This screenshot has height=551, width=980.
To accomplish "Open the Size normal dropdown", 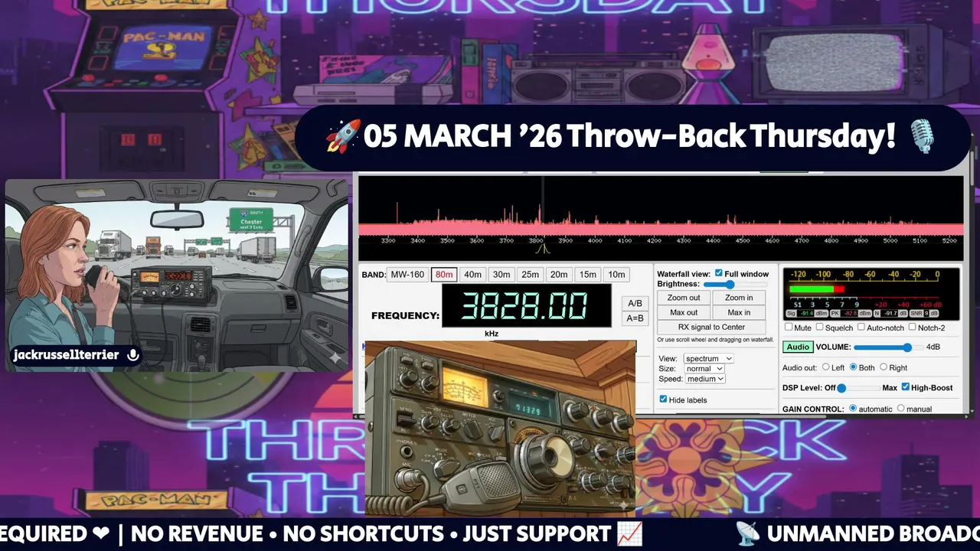I will pyautogui.click(x=704, y=368).
